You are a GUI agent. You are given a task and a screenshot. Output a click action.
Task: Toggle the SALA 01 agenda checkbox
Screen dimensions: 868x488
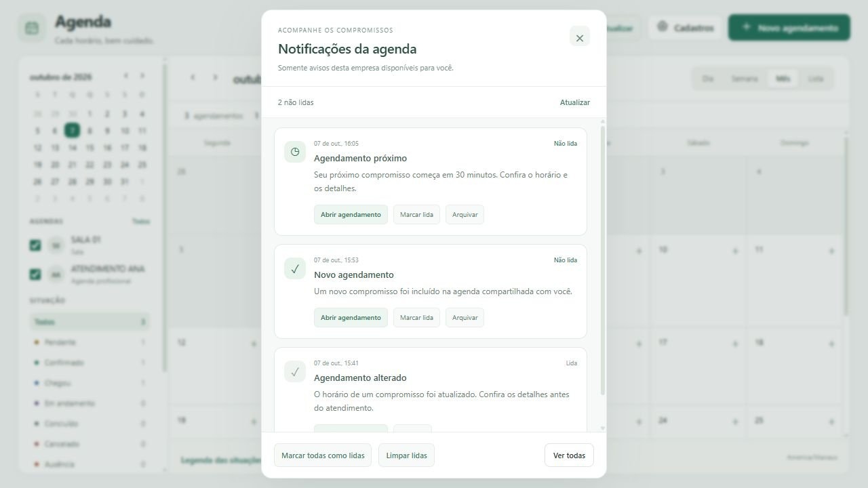click(35, 245)
